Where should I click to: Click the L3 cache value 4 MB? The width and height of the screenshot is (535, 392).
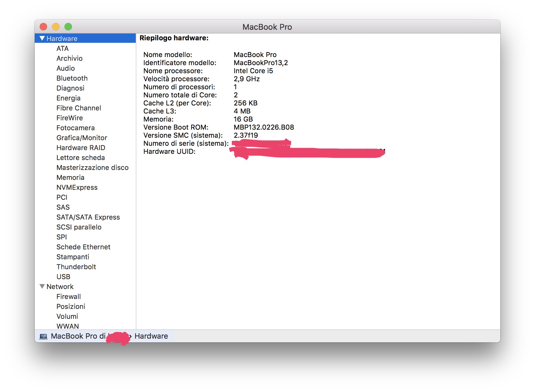point(242,111)
